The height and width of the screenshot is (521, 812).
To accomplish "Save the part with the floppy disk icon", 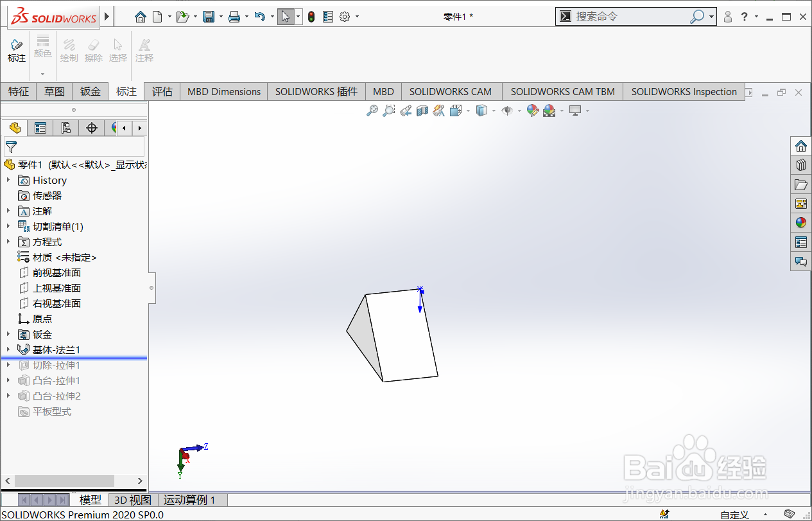I will [209, 17].
